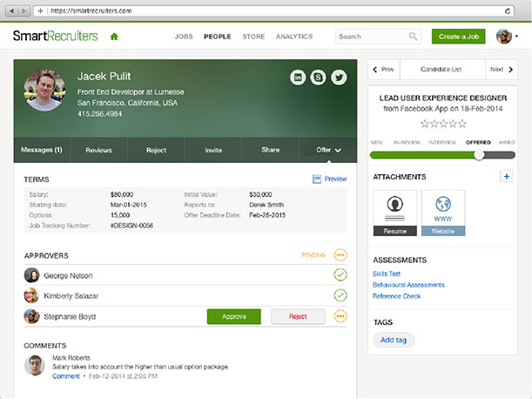Screen dimensions: 532x399
Task: Add attachment with the plus icon
Action: (506, 176)
